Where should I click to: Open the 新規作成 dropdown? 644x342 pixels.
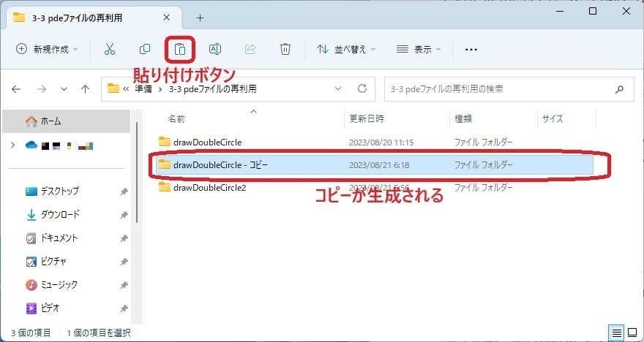tap(46, 49)
